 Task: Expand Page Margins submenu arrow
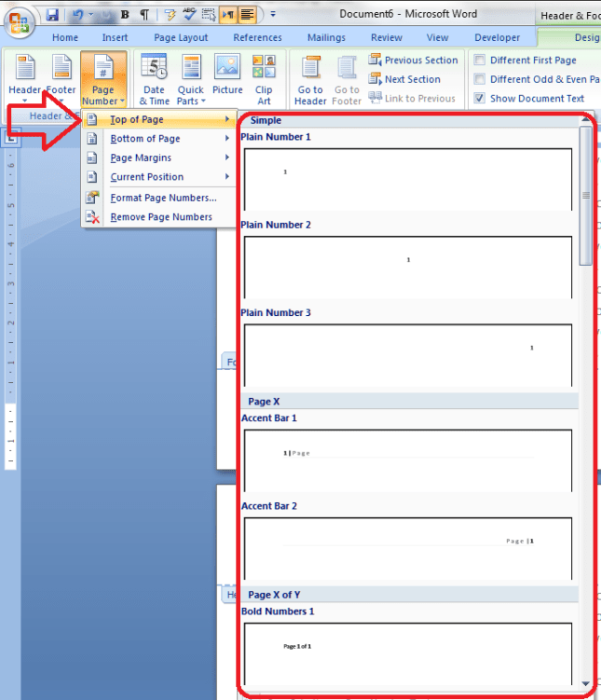[227, 158]
